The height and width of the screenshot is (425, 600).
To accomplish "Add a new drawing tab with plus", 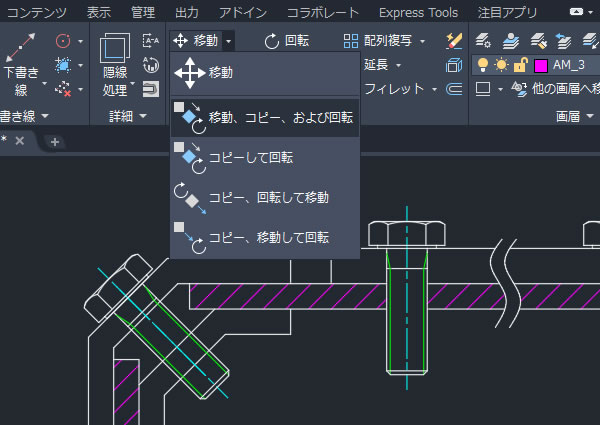I will (x=55, y=142).
